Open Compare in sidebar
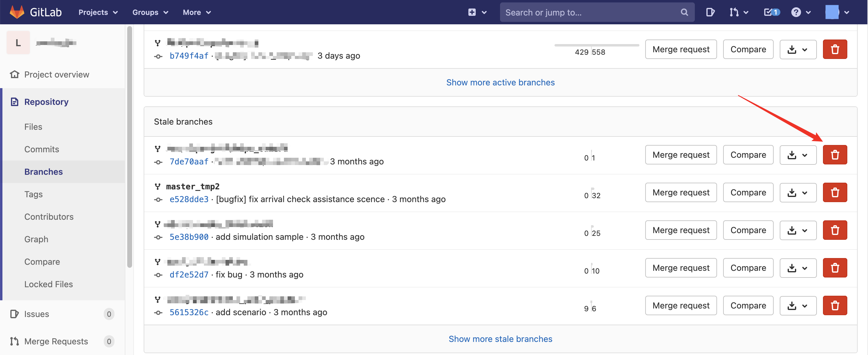The image size is (868, 355). click(x=42, y=262)
